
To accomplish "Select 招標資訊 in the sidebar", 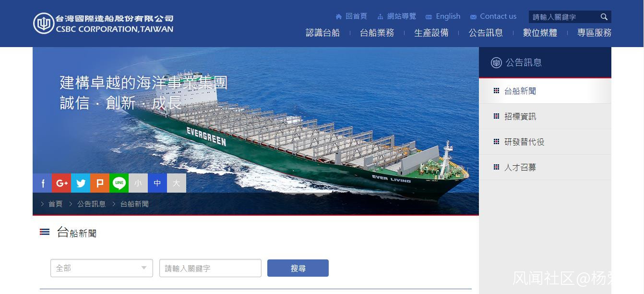I will pyautogui.click(x=545, y=116).
